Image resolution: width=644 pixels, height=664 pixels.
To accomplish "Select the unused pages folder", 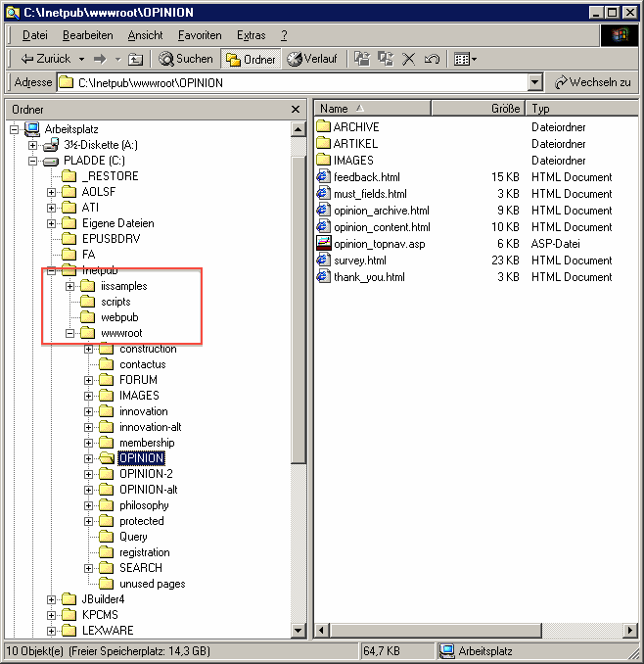I will click(x=143, y=584).
